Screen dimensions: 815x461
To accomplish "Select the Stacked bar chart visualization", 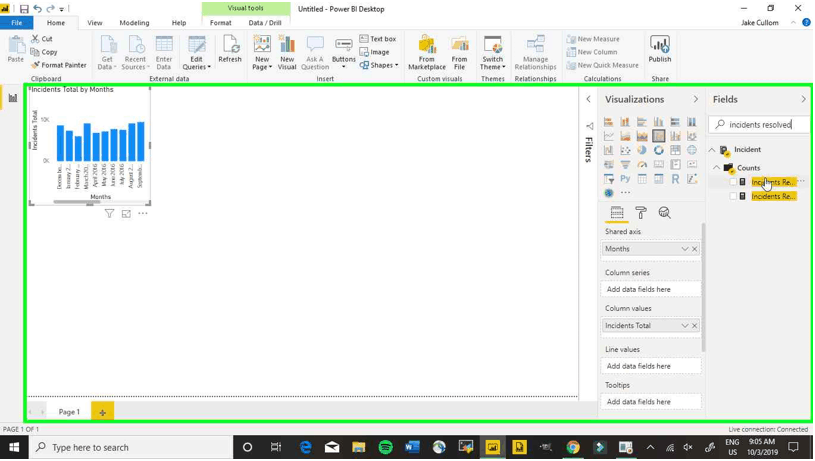I will (x=608, y=122).
